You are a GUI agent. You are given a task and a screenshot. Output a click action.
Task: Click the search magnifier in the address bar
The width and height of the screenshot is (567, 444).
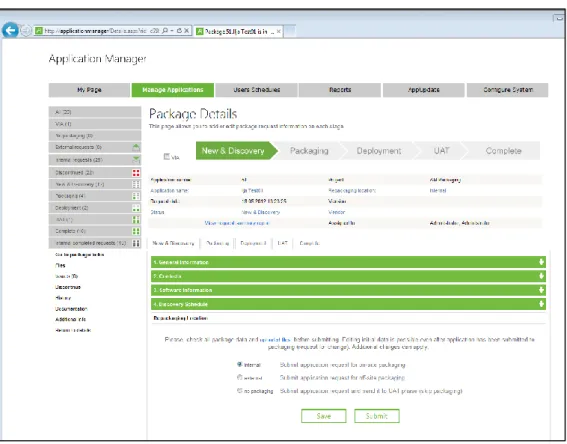coord(165,31)
